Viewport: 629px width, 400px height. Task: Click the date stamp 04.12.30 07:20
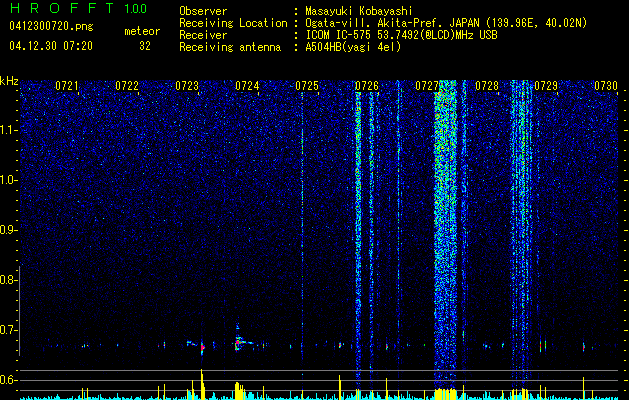(51, 46)
